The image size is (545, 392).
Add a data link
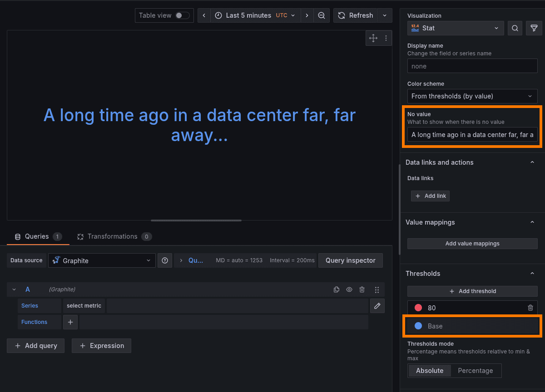click(430, 196)
